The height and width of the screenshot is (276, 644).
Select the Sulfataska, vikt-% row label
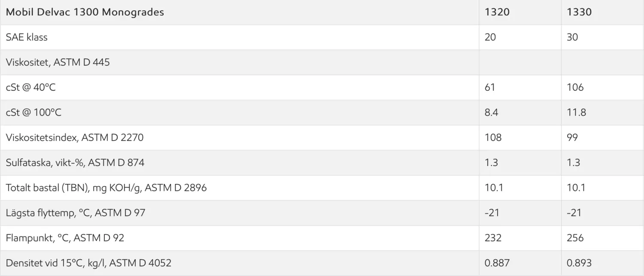(75, 163)
